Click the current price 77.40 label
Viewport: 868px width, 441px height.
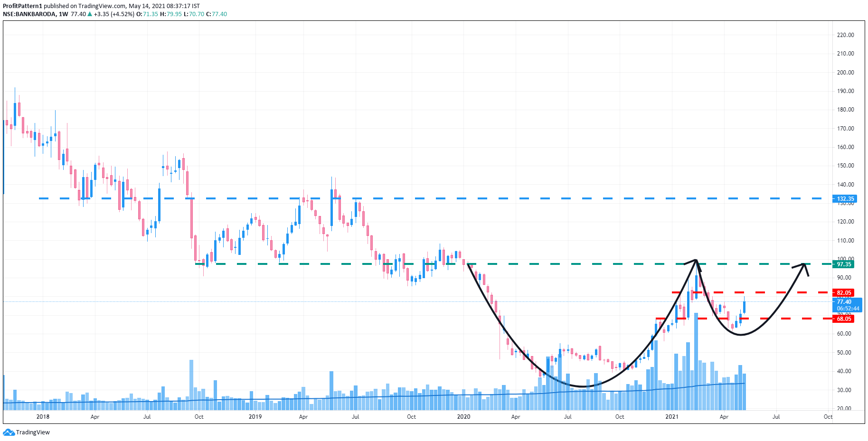point(844,302)
